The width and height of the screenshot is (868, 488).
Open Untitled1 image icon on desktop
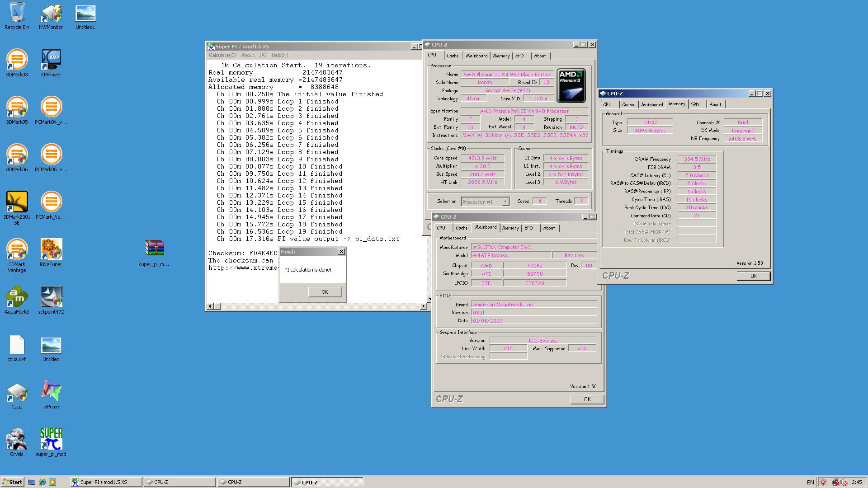[85, 16]
